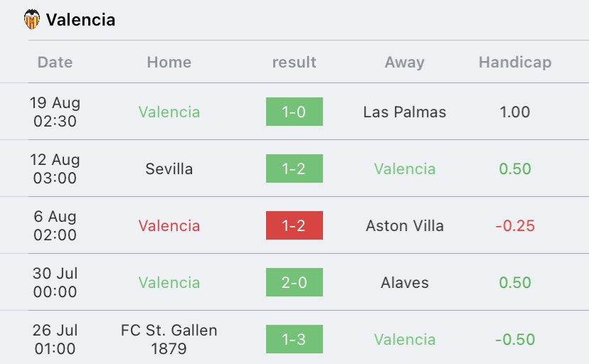589x364 pixels.
Task: Select FC St. Gallen 1879 team
Action: 169,339
